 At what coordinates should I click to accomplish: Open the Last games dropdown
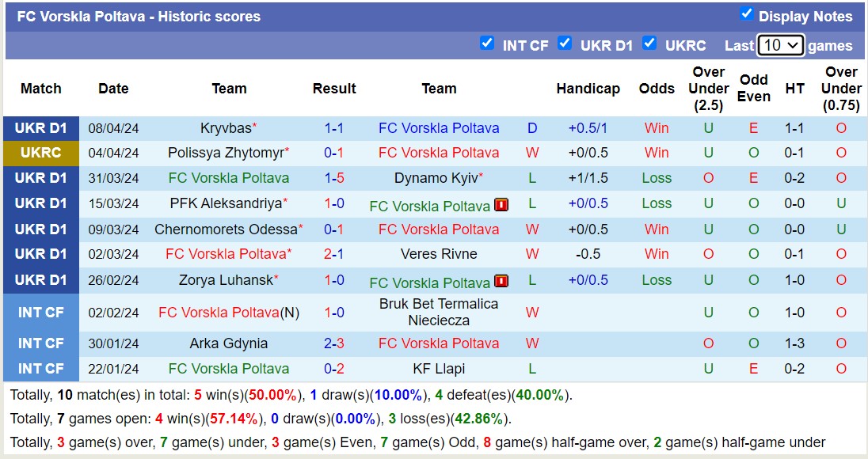[x=779, y=45]
